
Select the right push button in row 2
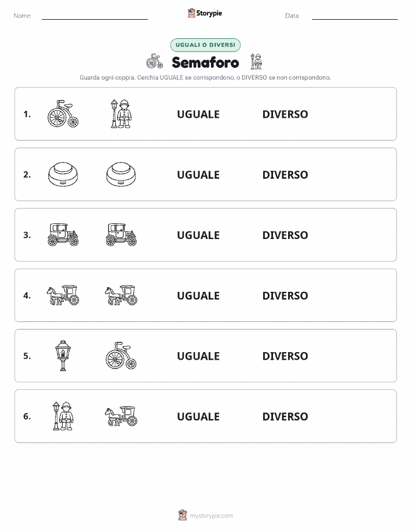(x=121, y=175)
